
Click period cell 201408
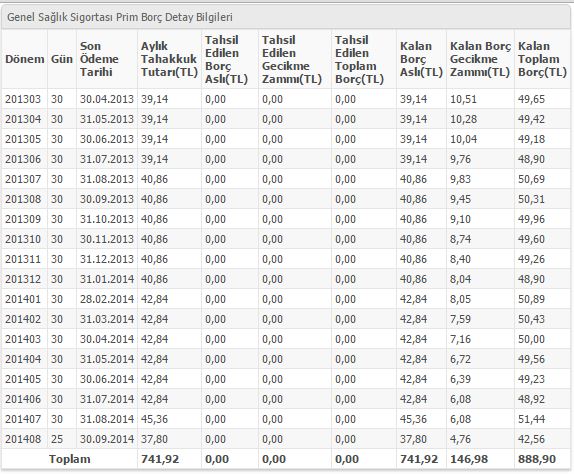pos(23,439)
